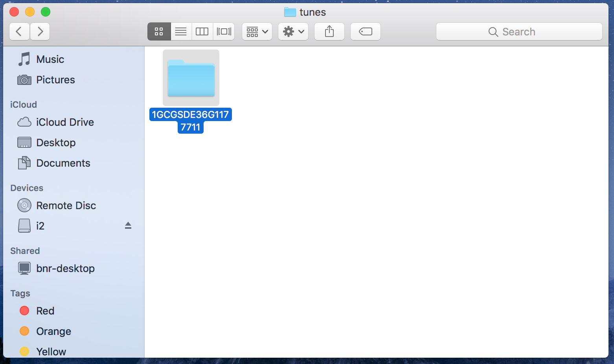Filter by the Orange tag

click(x=74, y=331)
